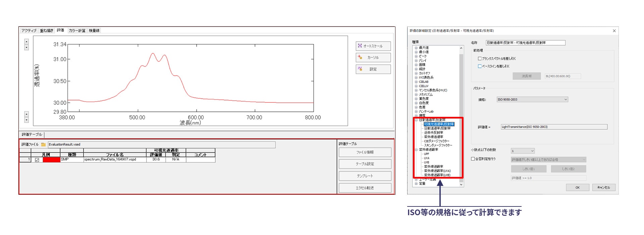Uncheck the row 1 checkbox in evaluation table
This screenshot has height=235, width=644.
point(37,160)
